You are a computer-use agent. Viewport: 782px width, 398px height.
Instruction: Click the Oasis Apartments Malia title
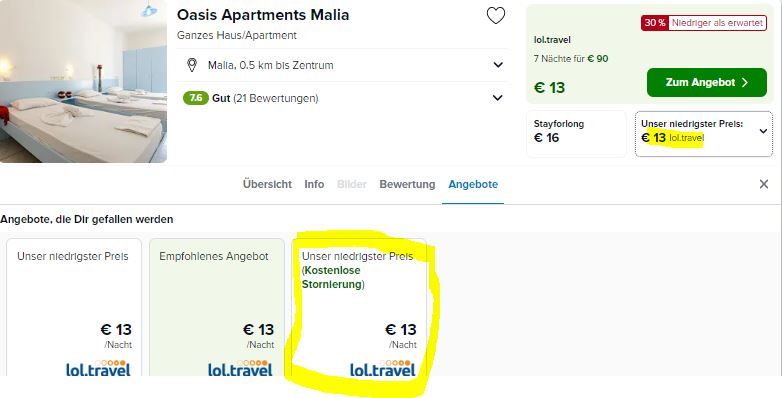[x=263, y=15]
